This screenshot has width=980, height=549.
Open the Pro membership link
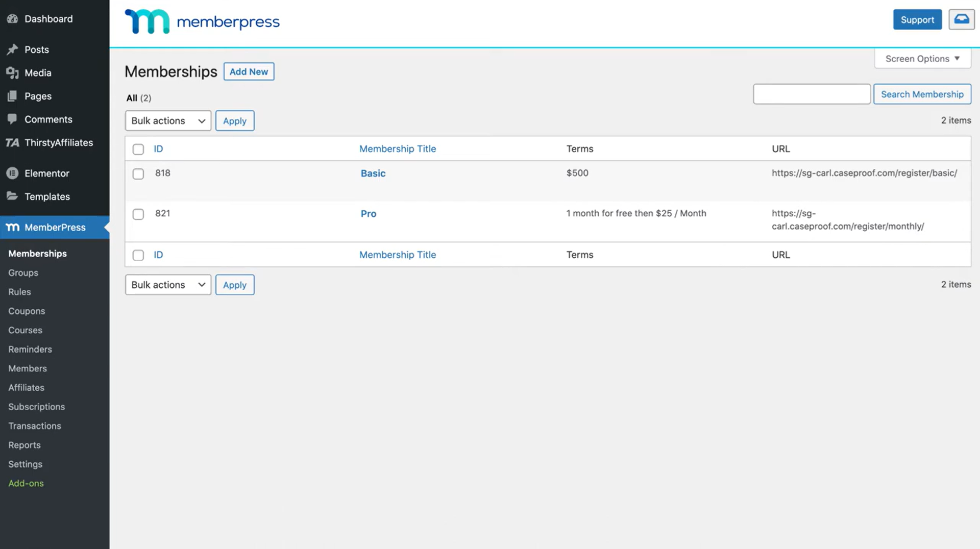click(369, 214)
